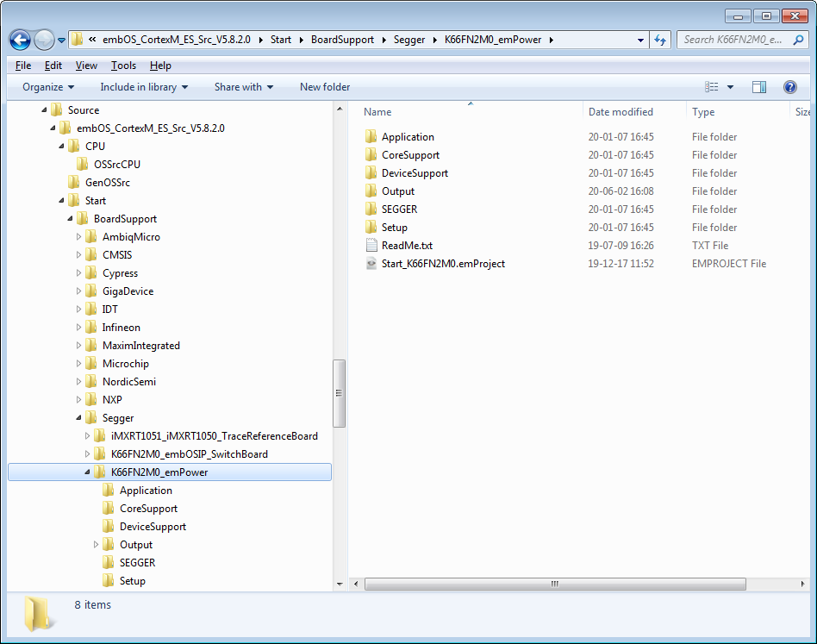The width and height of the screenshot is (817, 644).
Task: Navigate forward with the forward arrow
Action: click(x=43, y=40)
